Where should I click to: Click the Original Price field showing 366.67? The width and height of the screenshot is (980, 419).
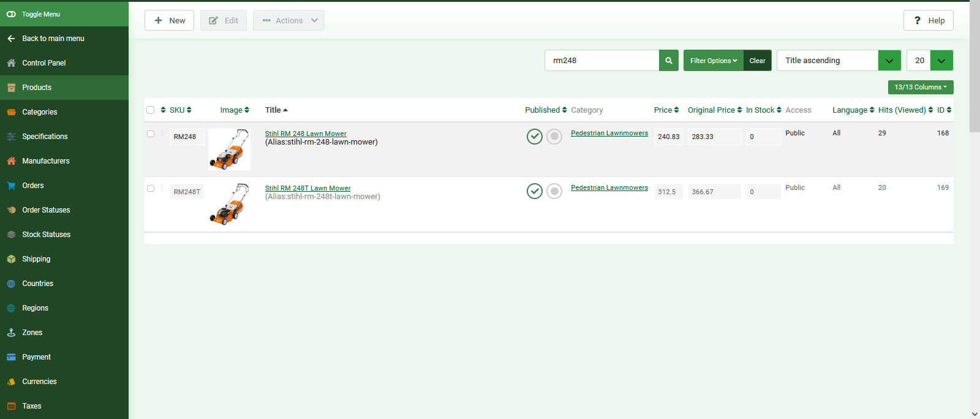click(715, 192)
